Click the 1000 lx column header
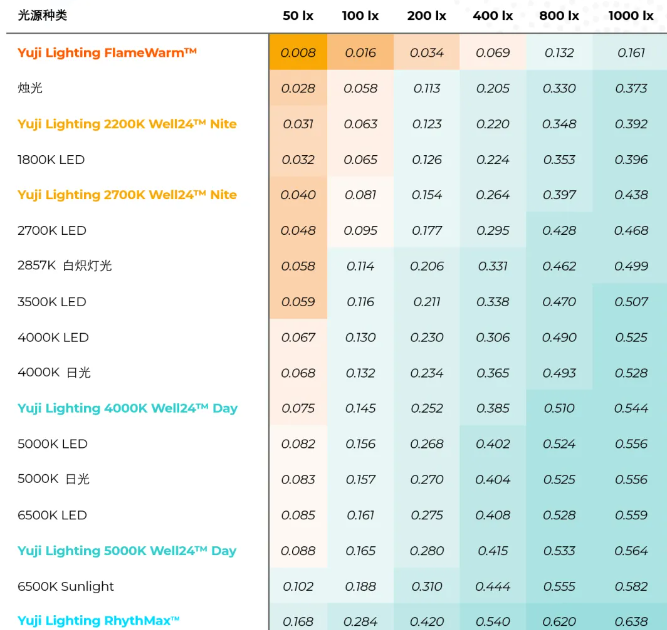This screenshot has height=630, width=667. (x=631, y=16)
